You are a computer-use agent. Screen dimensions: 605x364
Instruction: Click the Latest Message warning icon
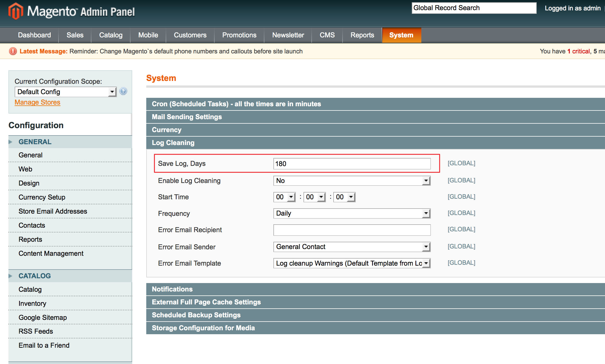point(12,51)
